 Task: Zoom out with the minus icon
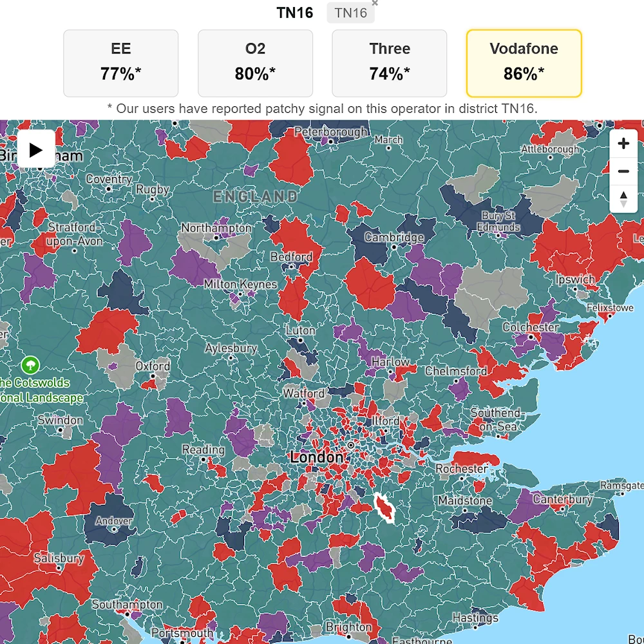(x=623, y=171)
